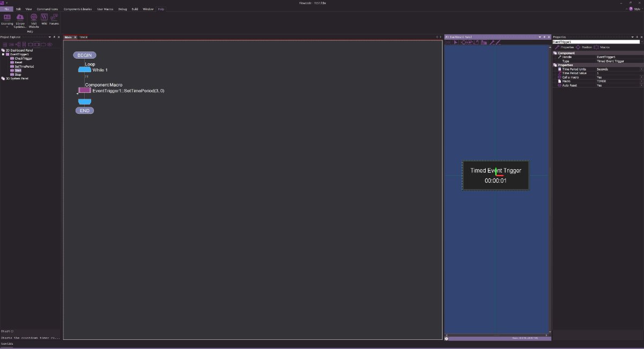This screenshot has width=644, height=349.
Task: Open 2D Dashboard Panel options dropdown
Action: pos(539,37)
